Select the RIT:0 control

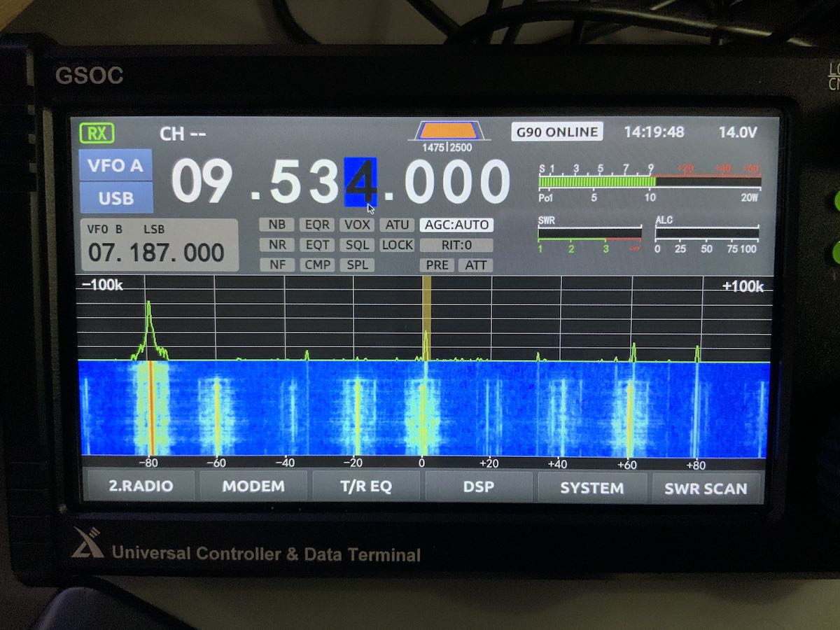pyautogui.click(x=456, y=245)
